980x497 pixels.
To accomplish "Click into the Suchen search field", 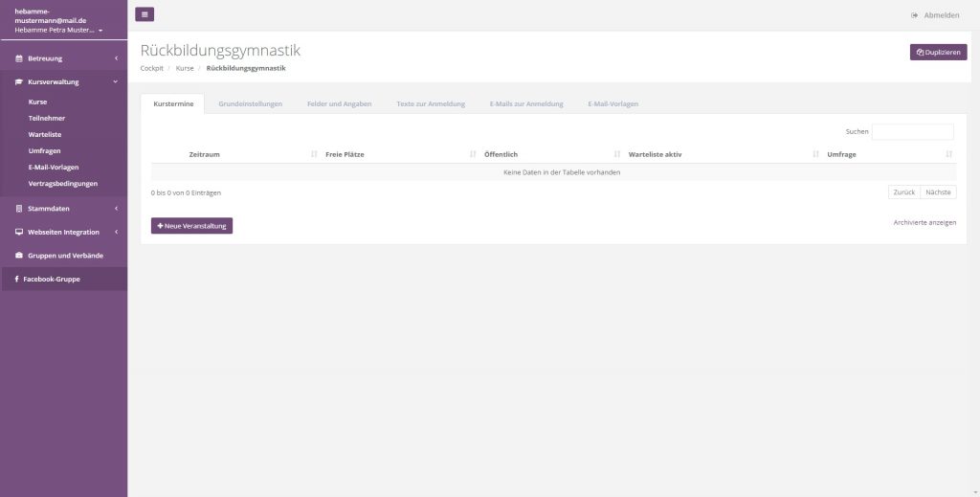I will (x=912, y=132).
